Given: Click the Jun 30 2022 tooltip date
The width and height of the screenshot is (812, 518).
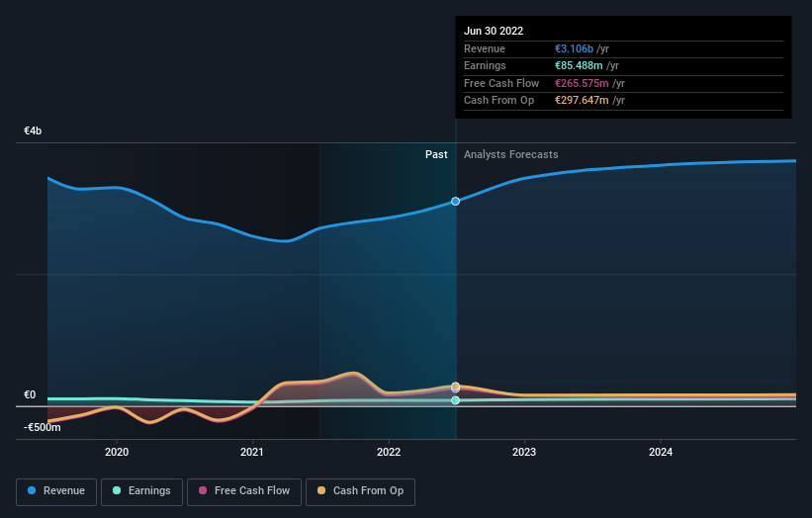Looking at the screenshot, I should click(494, 31).
